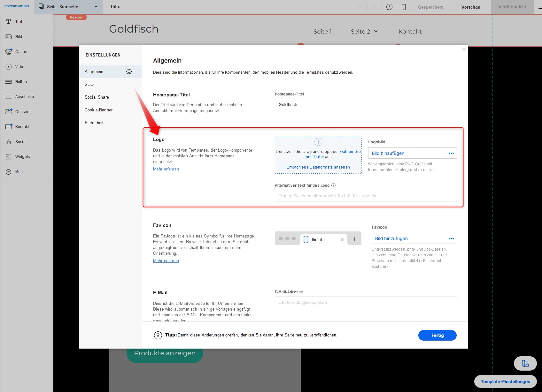Open Hilfe menu in top bar
The width and height of the screenshot is (542, 392).
(x=115, y=7)
